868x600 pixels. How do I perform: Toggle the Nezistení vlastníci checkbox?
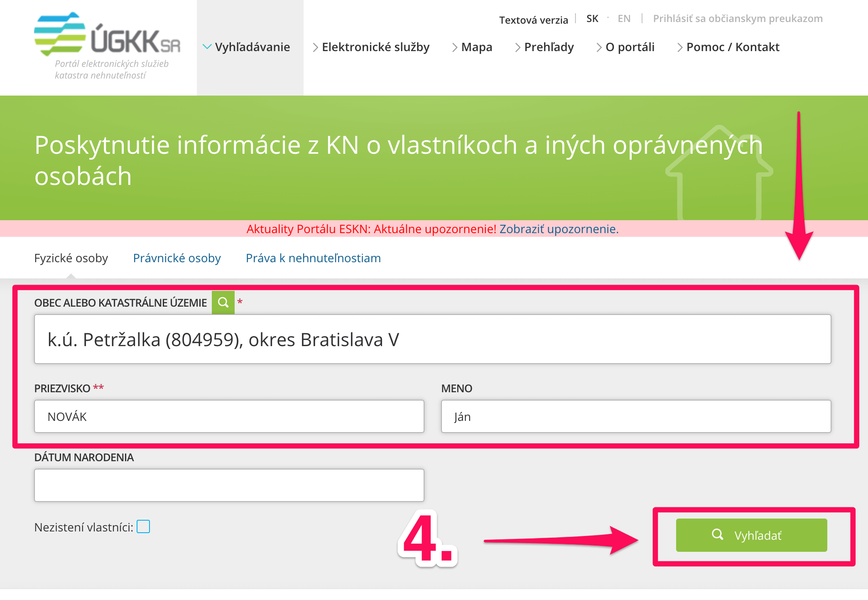[x=143, y=526]
